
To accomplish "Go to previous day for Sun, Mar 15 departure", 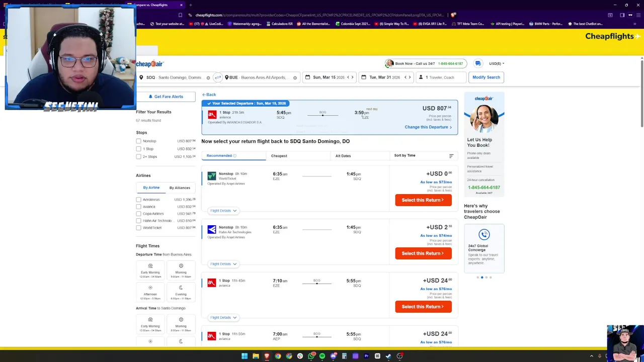I will click(348, 77).
